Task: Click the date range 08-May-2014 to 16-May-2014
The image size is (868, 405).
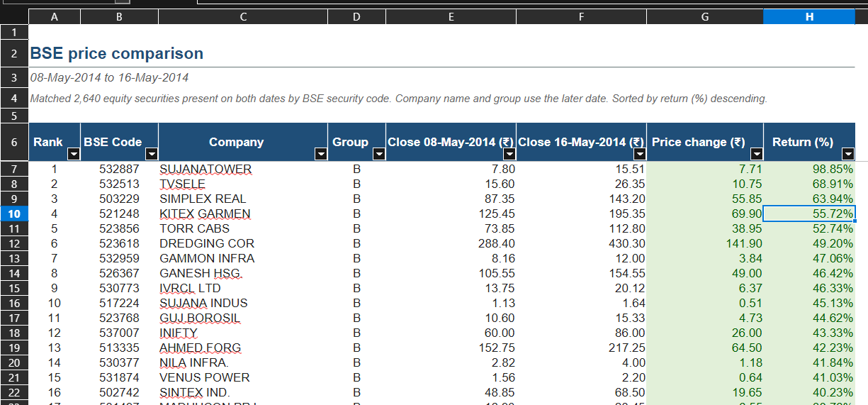Action: tap(109, 77)
